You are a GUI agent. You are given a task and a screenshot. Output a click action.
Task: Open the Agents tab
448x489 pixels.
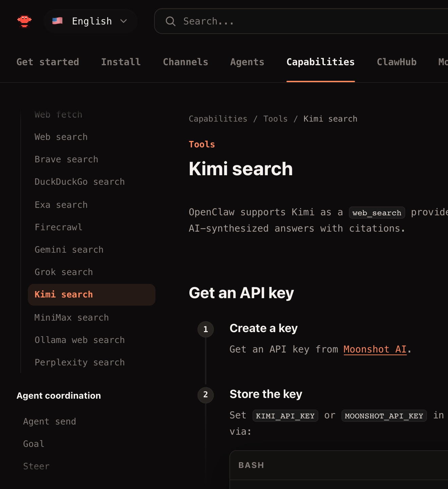(x=247, y=62)
